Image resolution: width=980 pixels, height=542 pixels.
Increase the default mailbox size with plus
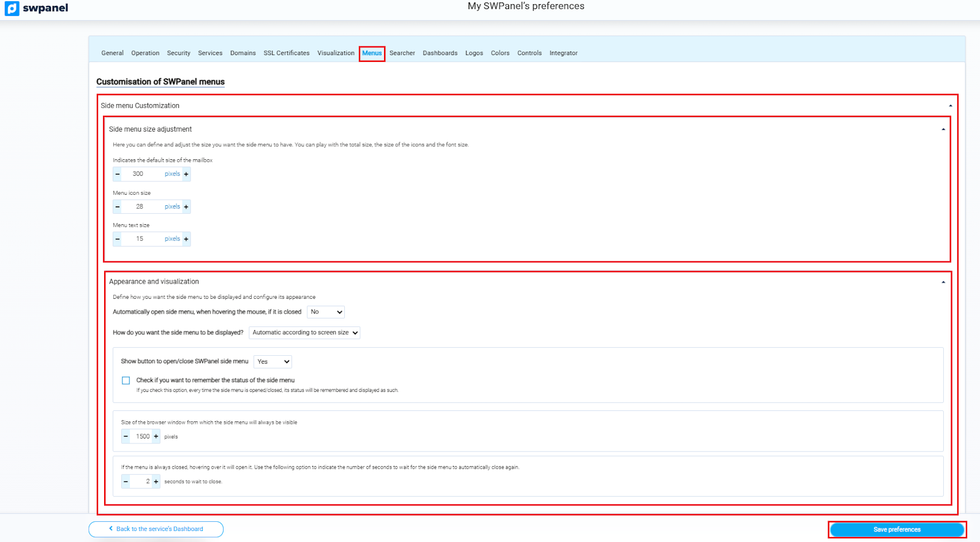186,174
